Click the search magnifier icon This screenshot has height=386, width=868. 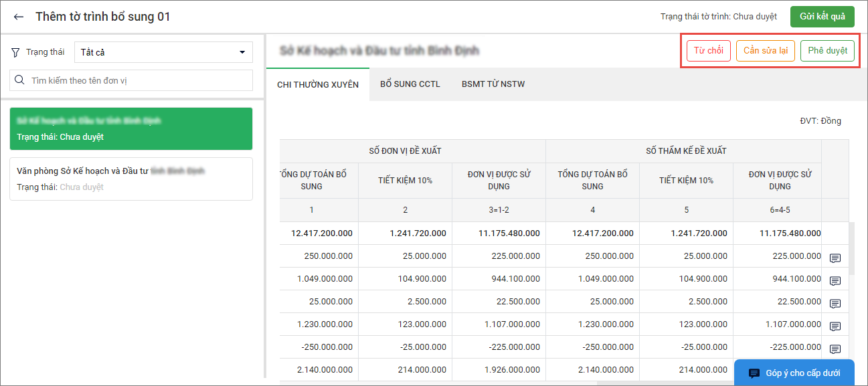20,80
